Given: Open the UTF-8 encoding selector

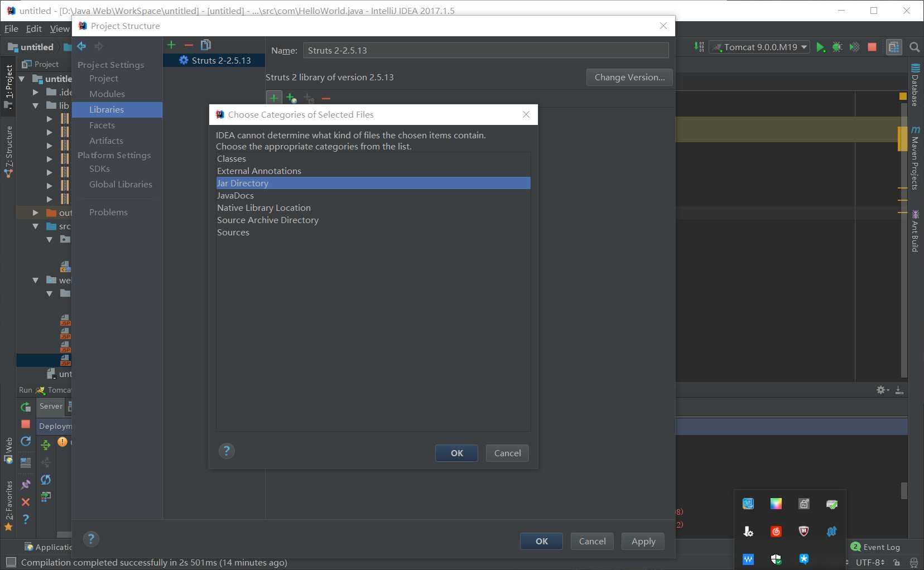Looking at the screenshot, I should [x=870, y=562].
